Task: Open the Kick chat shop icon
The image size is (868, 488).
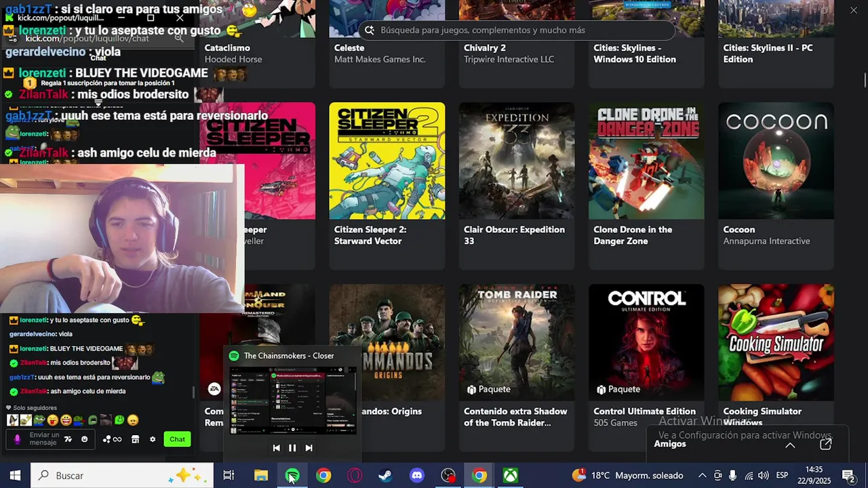Action: pos(135,439)
